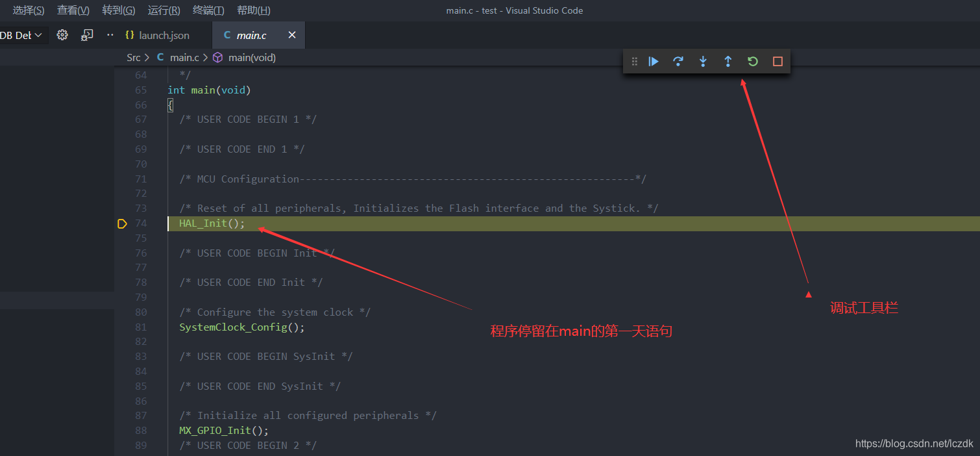Click the Continue debug icon
Screen dimensions: 980x456
[654, 61]
